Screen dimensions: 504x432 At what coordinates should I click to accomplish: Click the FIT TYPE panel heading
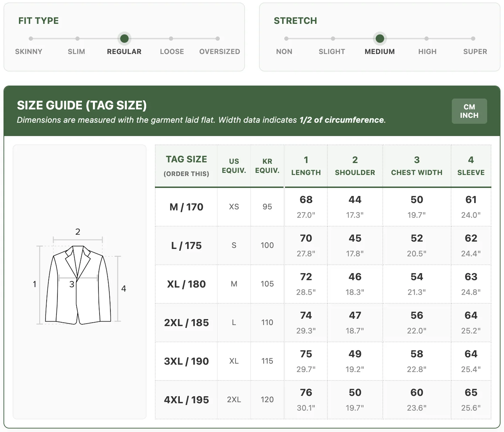pyautogui.click(x=39, y=21)
